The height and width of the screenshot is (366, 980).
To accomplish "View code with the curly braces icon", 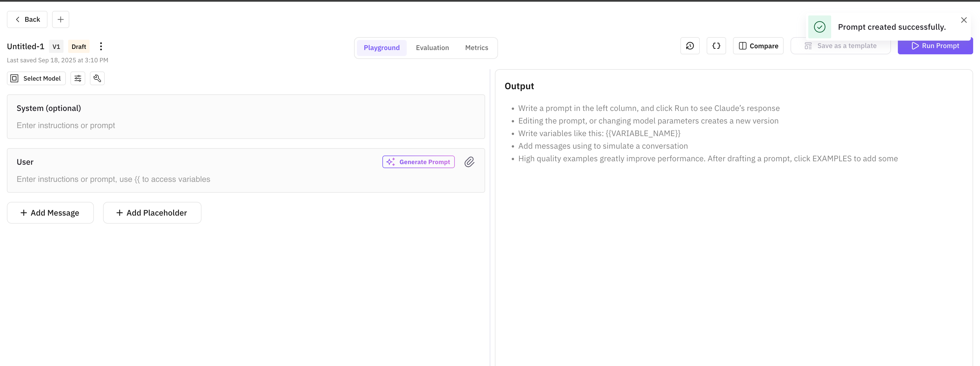I will [x=716, y=46].
